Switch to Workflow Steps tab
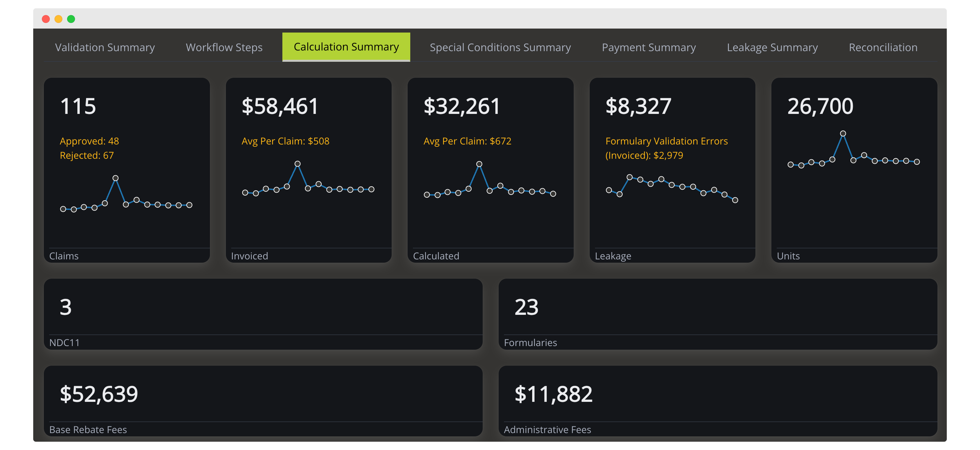Screen dimensions: 980x450 coord(224,47)
